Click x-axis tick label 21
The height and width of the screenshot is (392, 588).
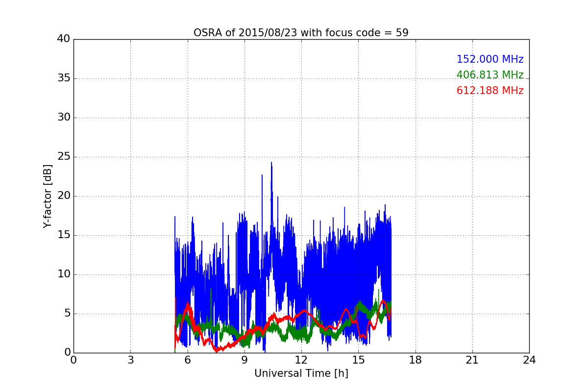472,360
